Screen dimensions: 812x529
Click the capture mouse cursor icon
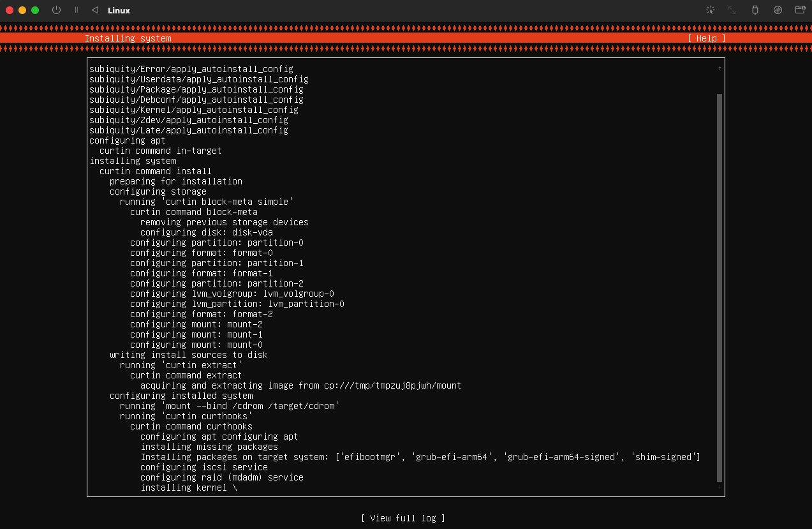[711, 10]
